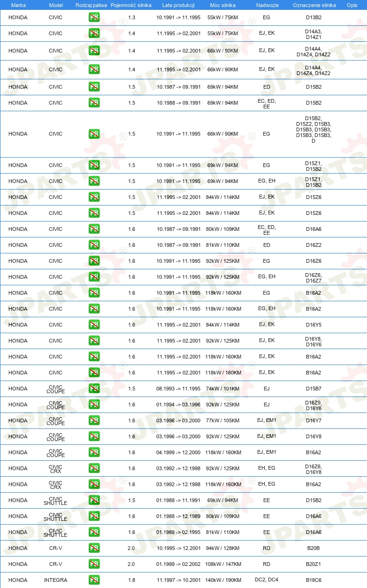Select the power value 74kW / 101KM
This screenshot has width=367, height=588.
point(223,389)
